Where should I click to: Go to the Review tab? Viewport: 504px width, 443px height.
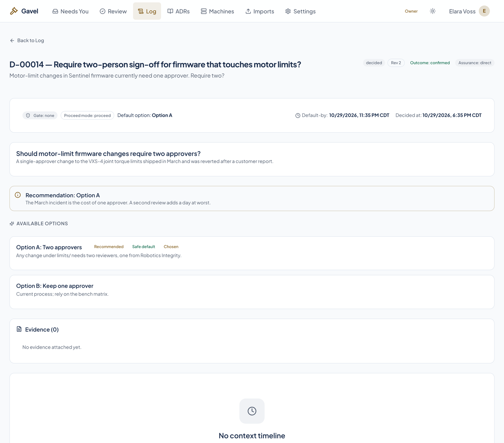(113, 11)
